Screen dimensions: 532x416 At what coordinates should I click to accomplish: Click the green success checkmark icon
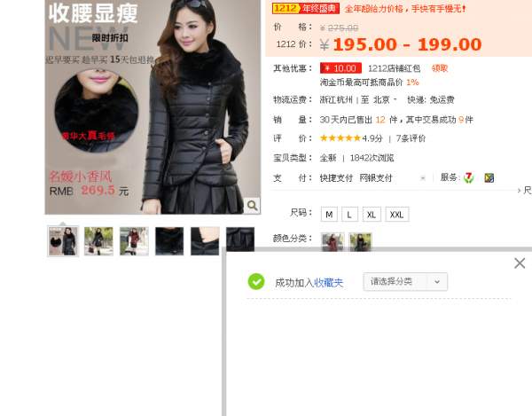(x=256, y=282)
